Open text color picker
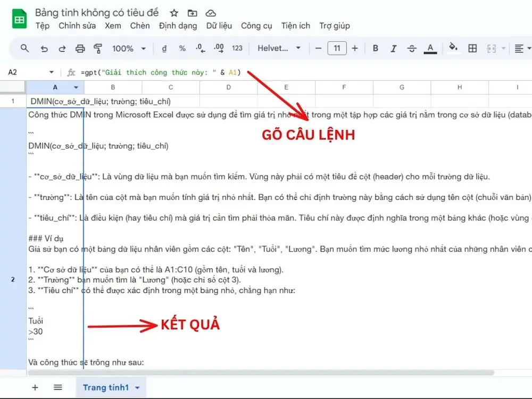 [430, 48]
